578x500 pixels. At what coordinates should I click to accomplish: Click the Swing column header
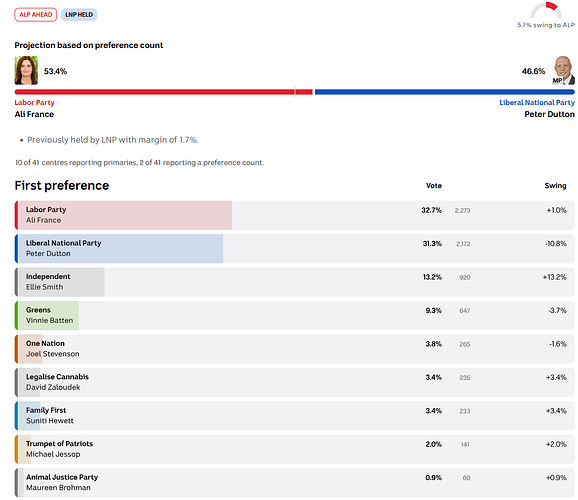point(556,186)
